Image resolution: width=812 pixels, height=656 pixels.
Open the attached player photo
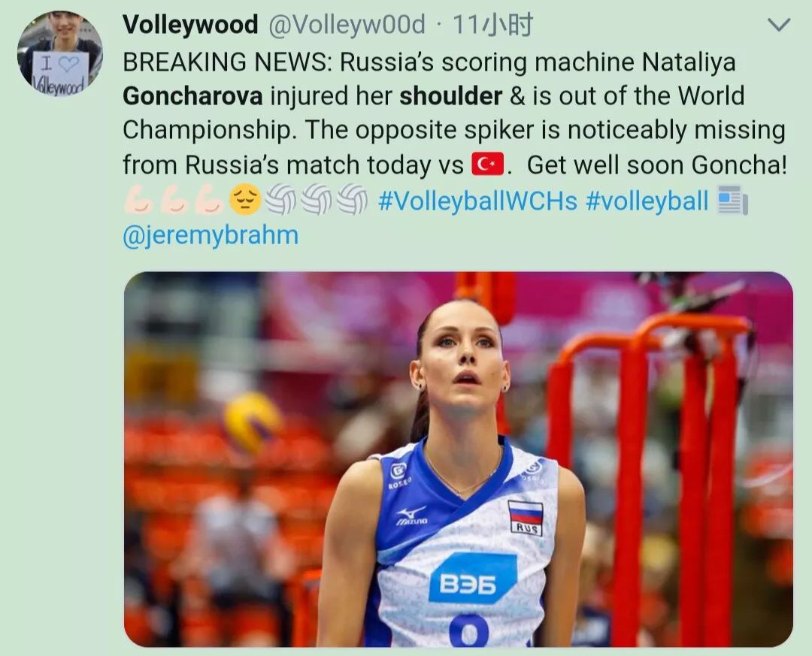(459, 459)
